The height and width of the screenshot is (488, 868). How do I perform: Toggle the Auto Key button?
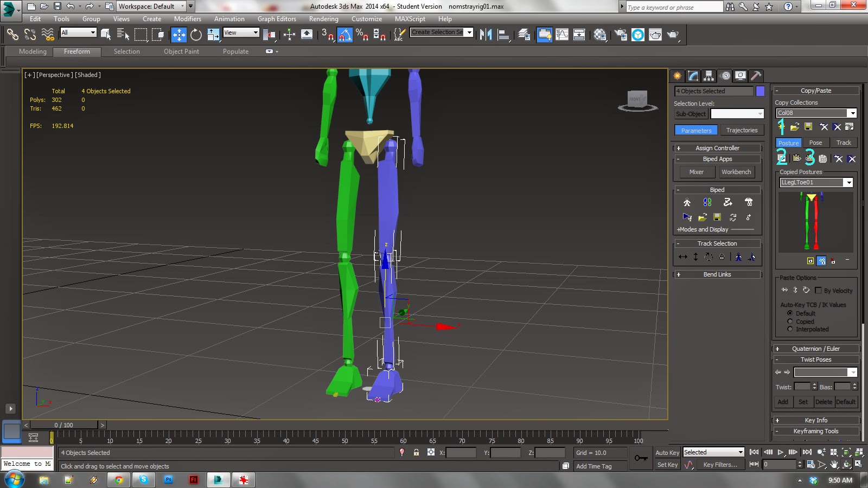pos(667,453)
